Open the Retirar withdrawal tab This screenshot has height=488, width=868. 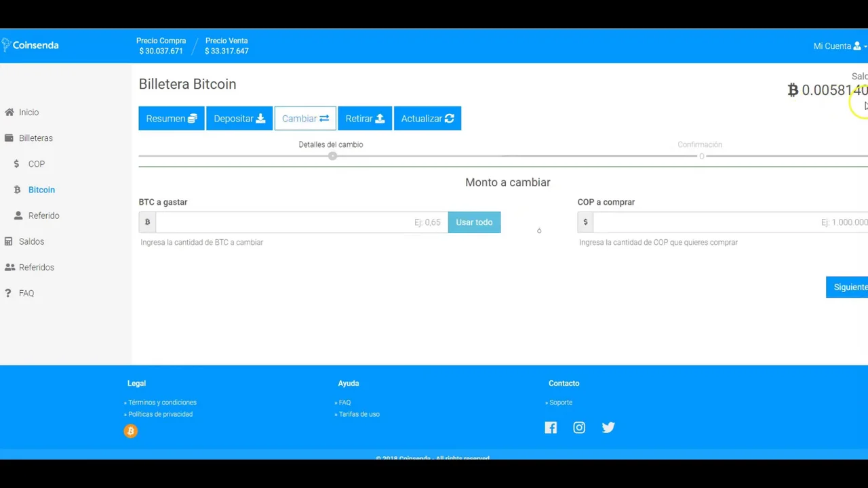pos(365,119)
